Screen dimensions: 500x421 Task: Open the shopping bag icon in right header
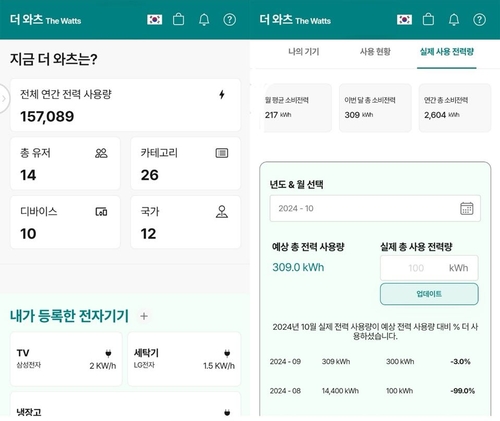pyautogui.click(x=428, y=19)
